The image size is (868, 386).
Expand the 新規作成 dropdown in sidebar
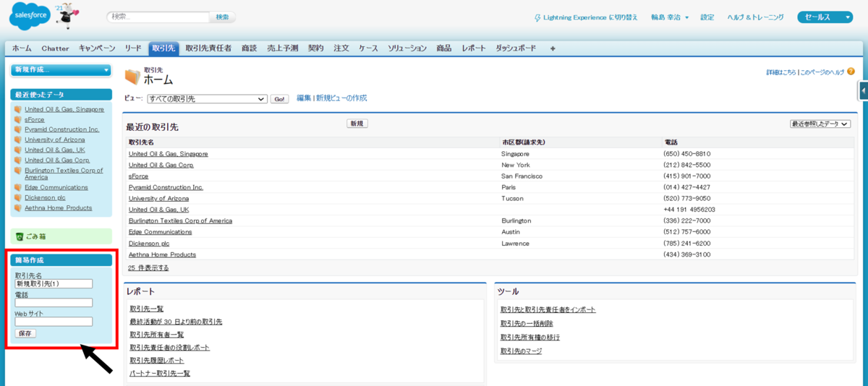pos(61,70)
